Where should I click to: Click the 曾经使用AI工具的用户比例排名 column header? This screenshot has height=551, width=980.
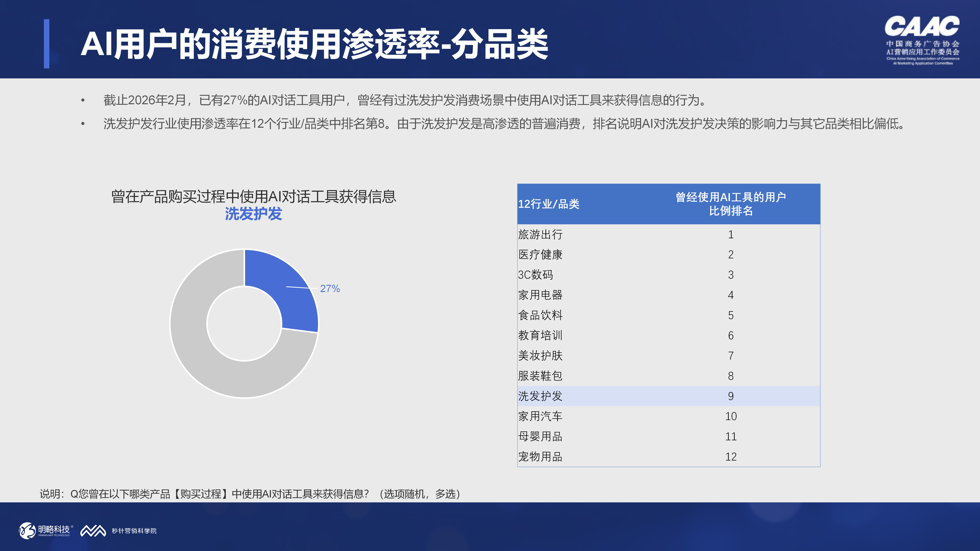(731, 204)
